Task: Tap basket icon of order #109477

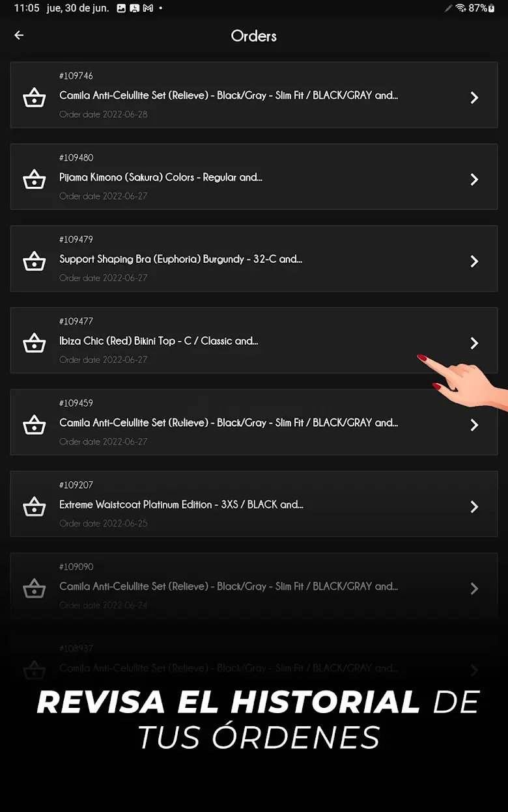Action: pos(34,343)
